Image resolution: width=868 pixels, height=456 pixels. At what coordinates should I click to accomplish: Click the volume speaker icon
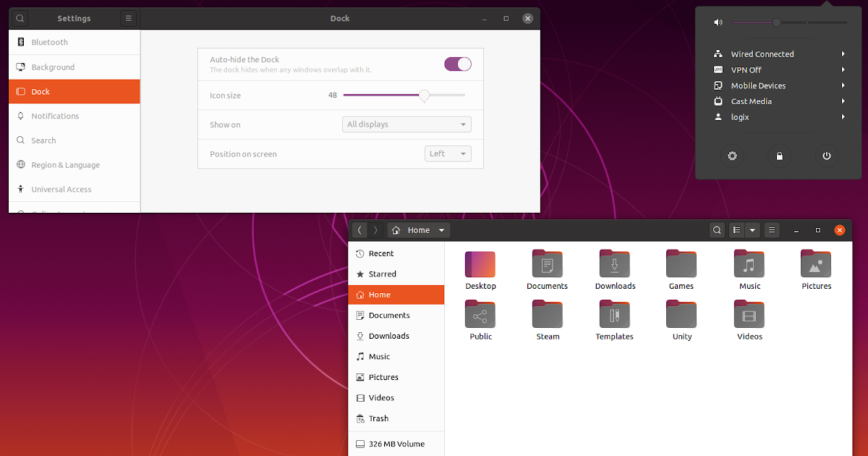(x=718, y=22)
